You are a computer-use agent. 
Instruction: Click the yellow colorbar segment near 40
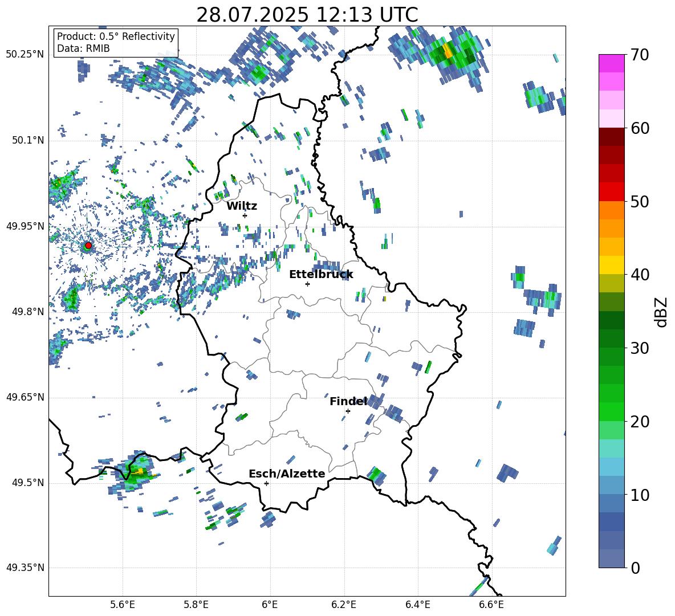612,266
